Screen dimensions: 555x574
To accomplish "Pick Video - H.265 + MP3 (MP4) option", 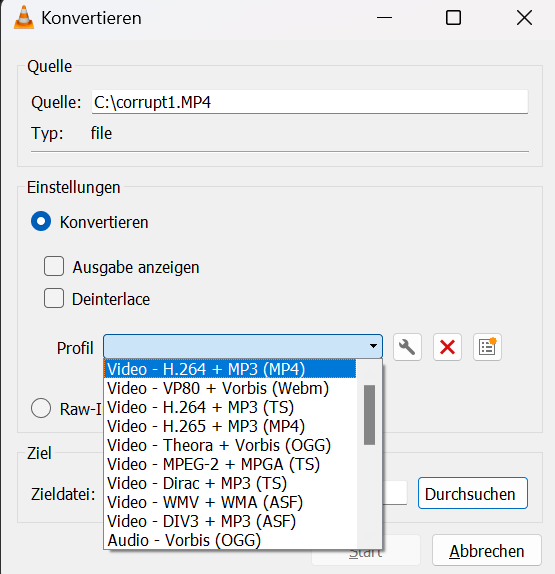I will 230,426.
